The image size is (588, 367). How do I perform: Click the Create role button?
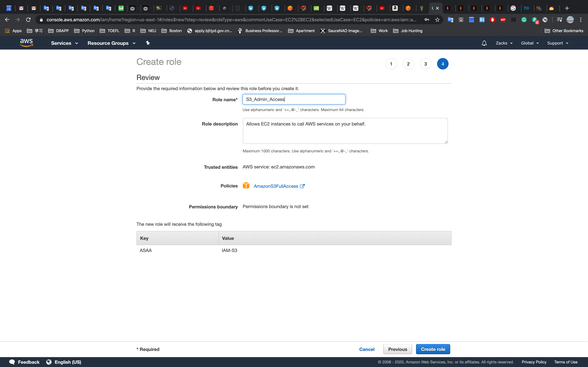coord(433,349)
